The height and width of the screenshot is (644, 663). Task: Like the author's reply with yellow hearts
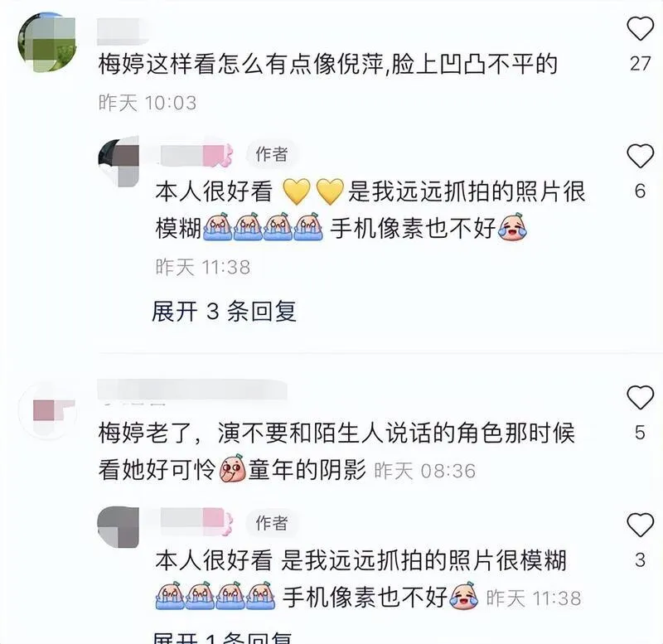tap(640, 156)
